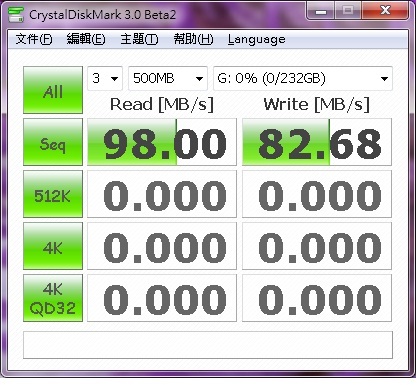Open the 主題(T) theme menu
417x385 pixels.
(139, 39)
